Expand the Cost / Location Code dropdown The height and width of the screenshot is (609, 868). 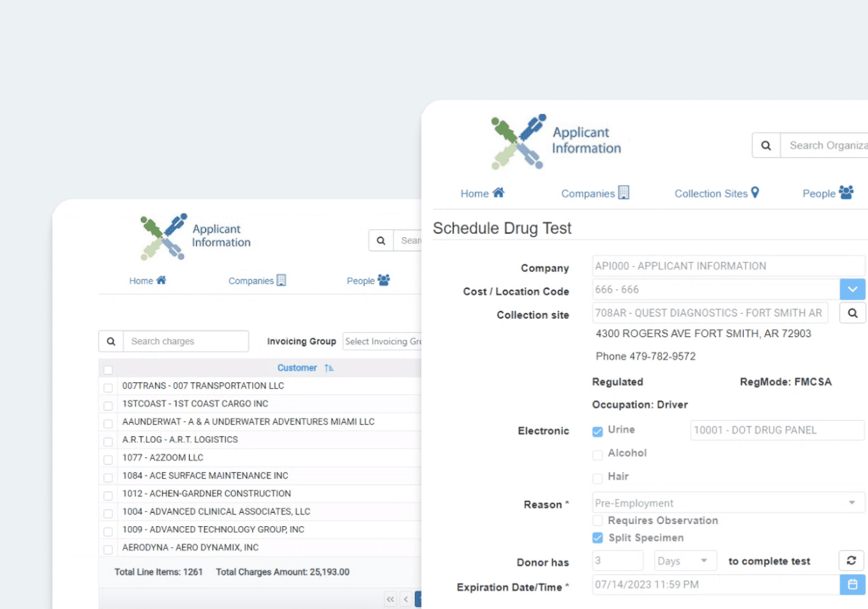pyautogui.click(x=852, y=290)
